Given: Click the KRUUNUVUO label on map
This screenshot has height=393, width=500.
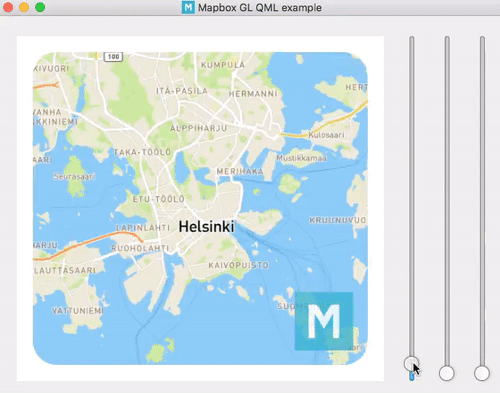Looking at the screenshot, I should coord(338,220).
